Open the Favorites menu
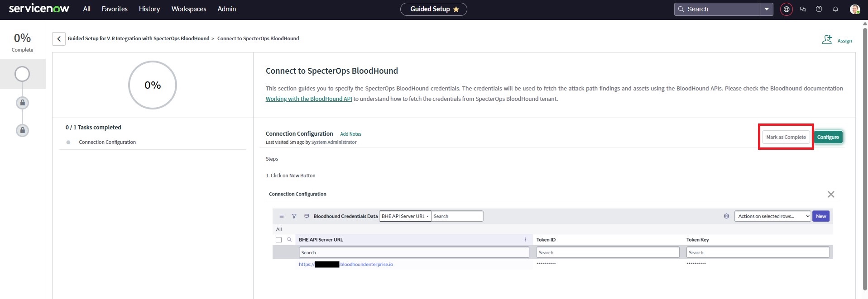 coord(115,9)
